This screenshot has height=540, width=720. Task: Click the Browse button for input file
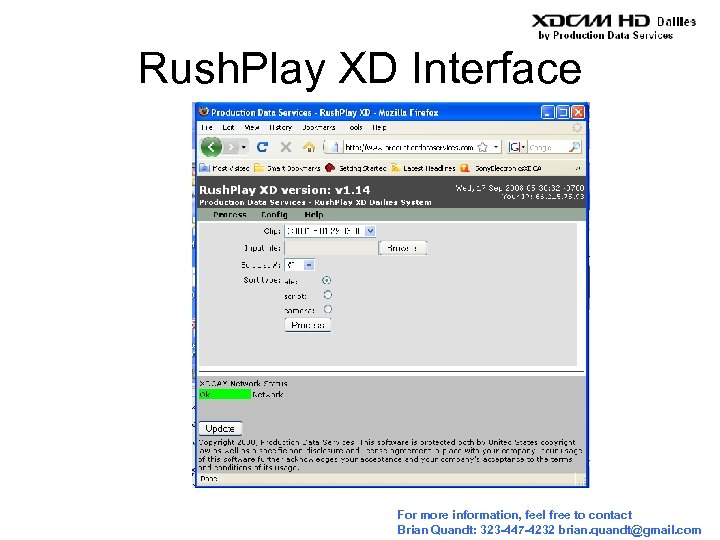click(x=402, y=248)
